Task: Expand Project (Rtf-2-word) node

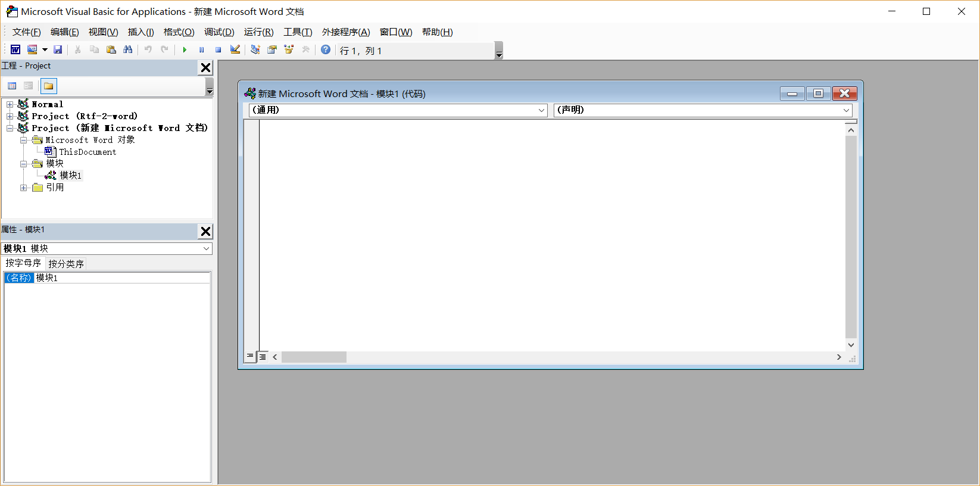Action: click(10, 116)
